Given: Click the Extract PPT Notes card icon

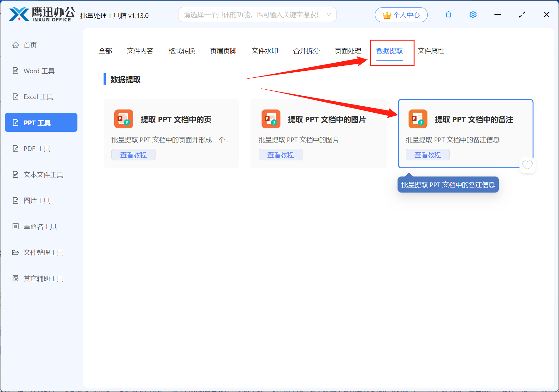Looking at the screenshot, I should 418,119.
